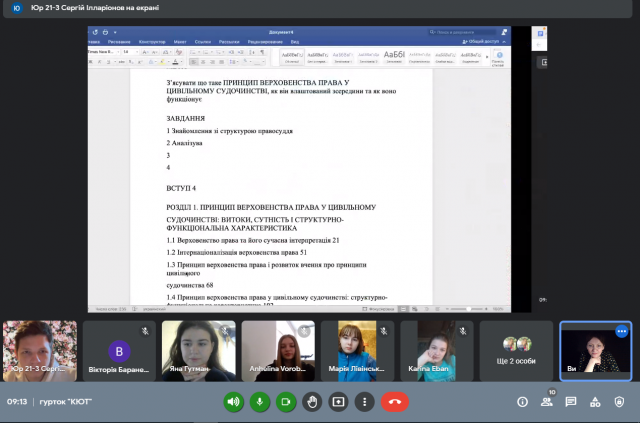Apply yellow text highlight color
The image size is (640, 423).
point(162,62)
